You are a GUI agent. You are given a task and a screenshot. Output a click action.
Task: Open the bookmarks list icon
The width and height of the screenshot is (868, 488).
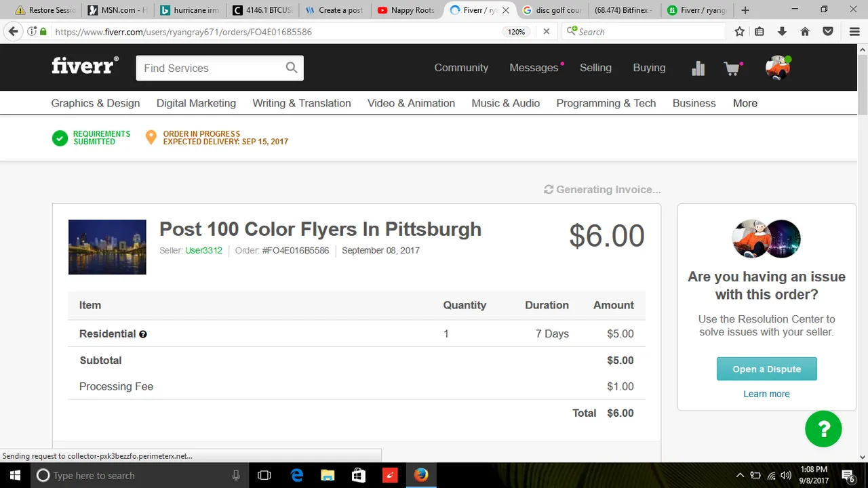759,31
